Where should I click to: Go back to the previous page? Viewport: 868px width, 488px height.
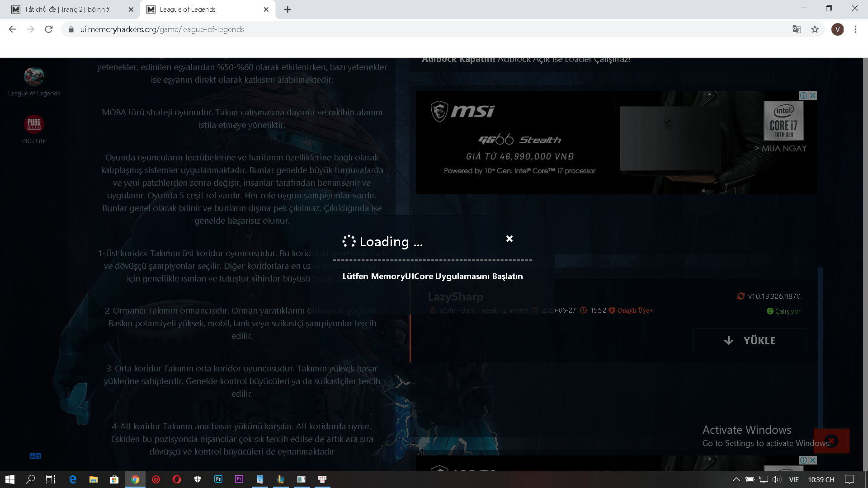pyautogui.click(x=12, y=29)
